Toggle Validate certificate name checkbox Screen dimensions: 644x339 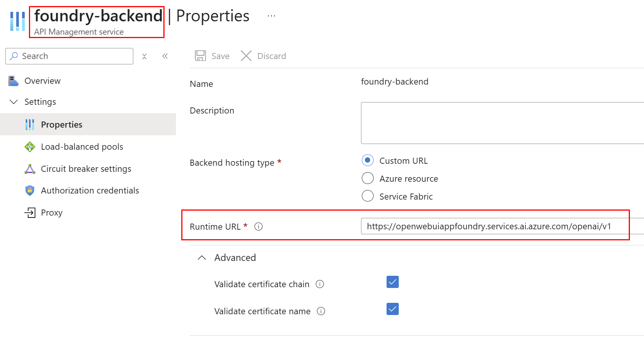pyautogui.click(x=392, y=309)
